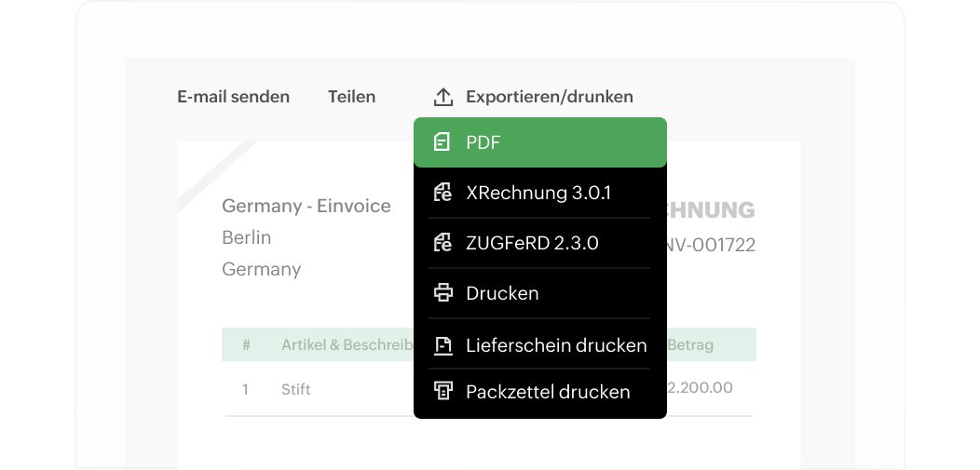Choose XRechnung 3.0.1 from the menu
Screen dimensions: 980x470
coord(540,193)
